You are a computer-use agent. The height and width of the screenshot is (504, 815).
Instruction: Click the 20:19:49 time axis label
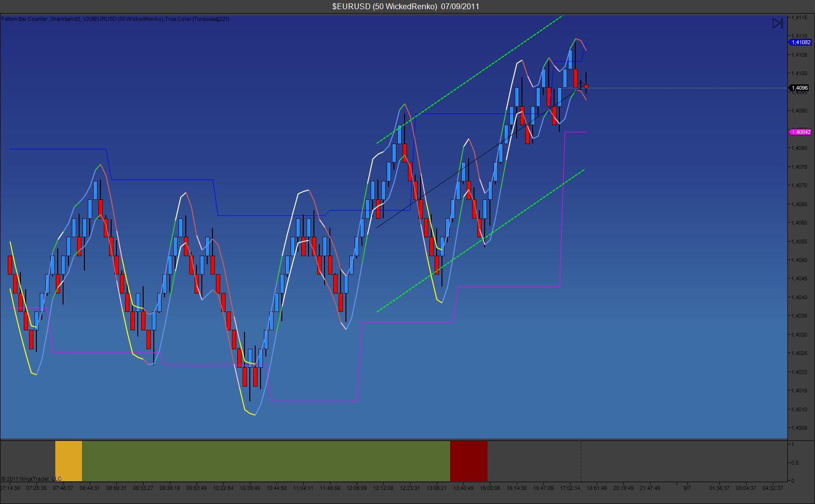(x=623, y=488)
